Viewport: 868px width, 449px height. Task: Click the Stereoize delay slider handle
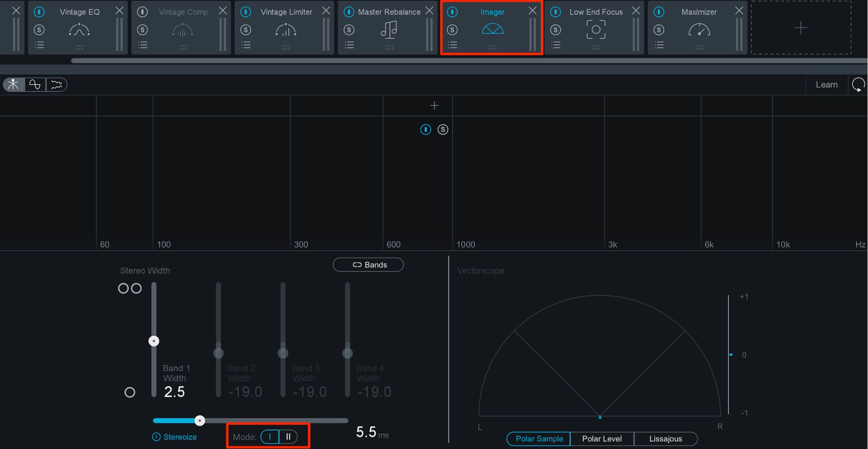click(200, 421)
